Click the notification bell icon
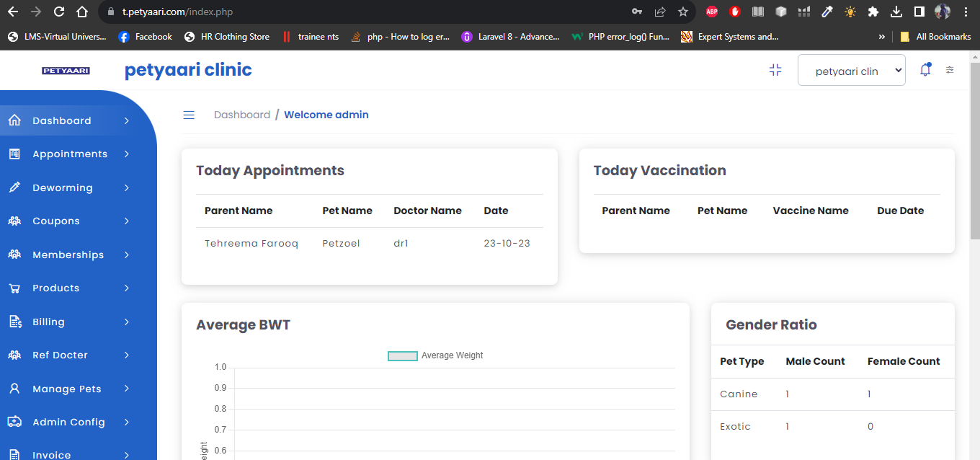 925,70
